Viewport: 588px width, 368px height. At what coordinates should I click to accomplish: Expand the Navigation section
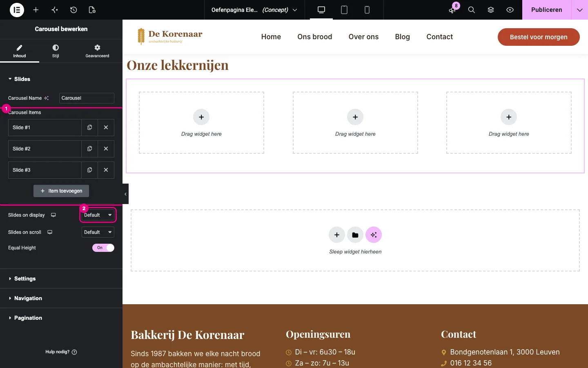[61, 298]
